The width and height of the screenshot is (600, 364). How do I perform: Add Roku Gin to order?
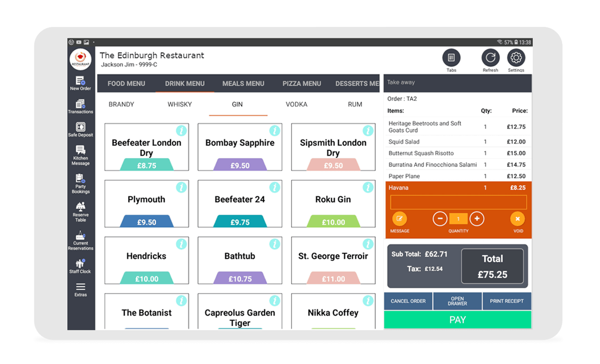tap(333, 204)
